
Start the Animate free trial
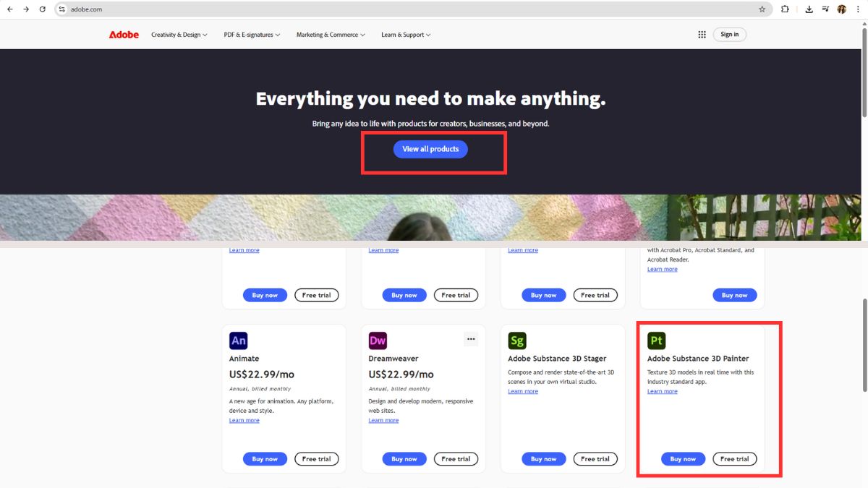pyautogui.click(x=316, y=459)
